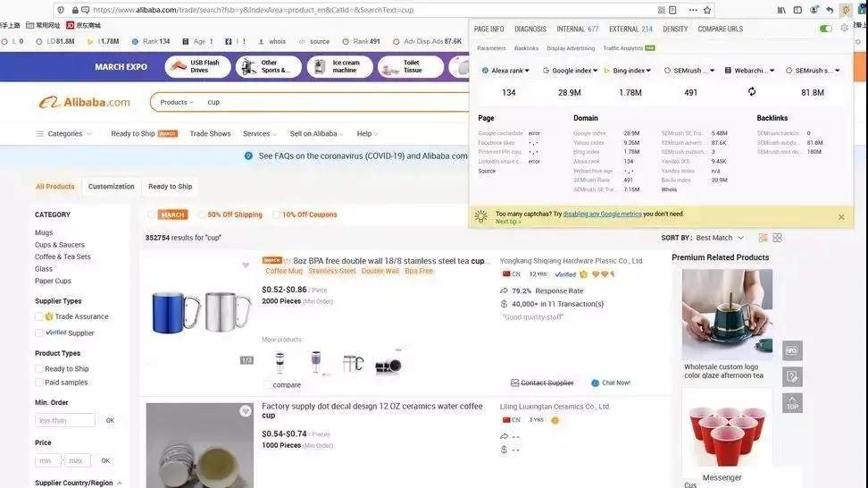Image resolution: width=868 pixels, height=488 pixels.
Task: Click the Firefox library icon in toolbar
Action: (782, 10)
